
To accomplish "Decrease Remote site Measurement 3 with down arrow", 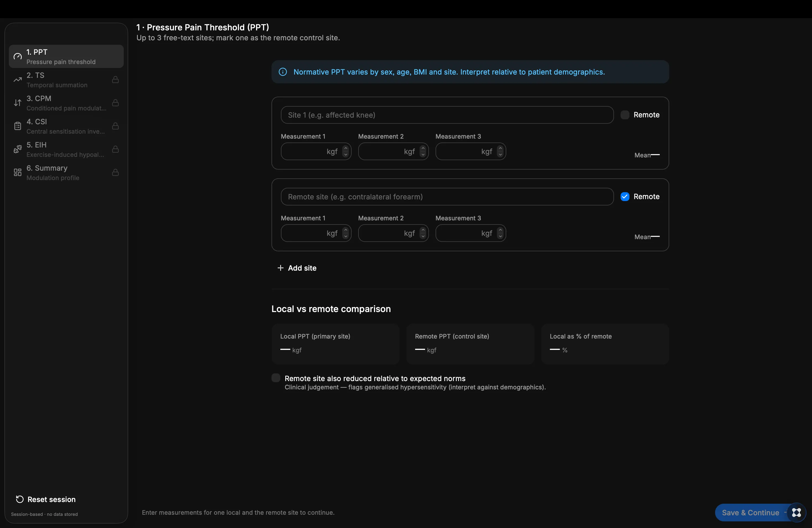I will (x=500, y=236).
